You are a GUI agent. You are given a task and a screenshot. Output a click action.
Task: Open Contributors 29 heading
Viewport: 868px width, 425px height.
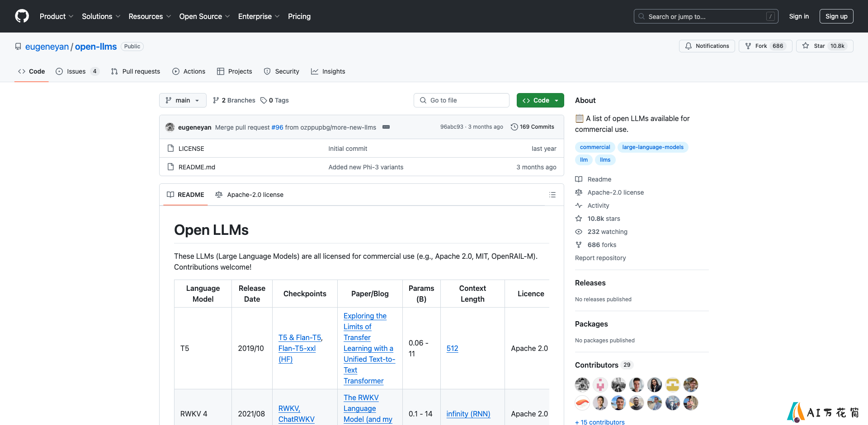(x=604, y=365)
